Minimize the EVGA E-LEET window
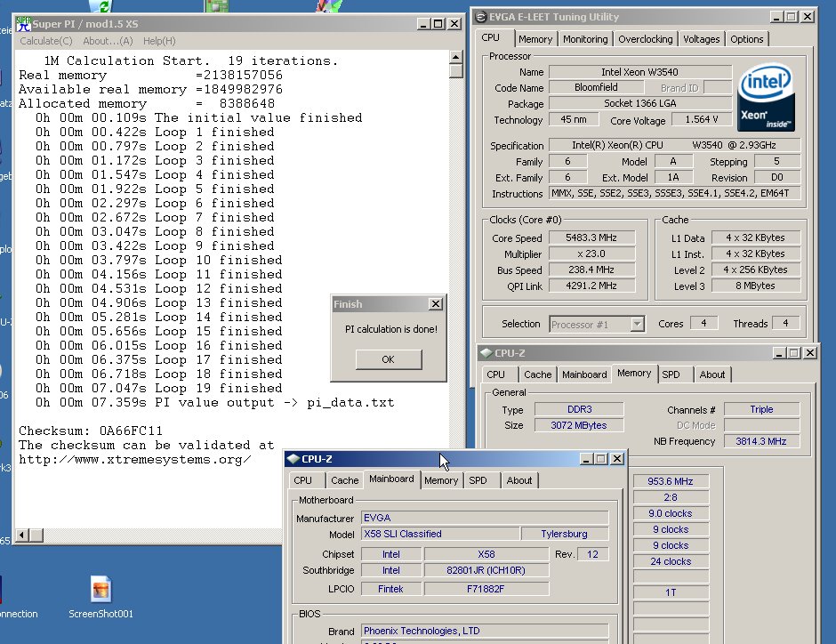This screenshot has height=644, width=836. [776, 17]
